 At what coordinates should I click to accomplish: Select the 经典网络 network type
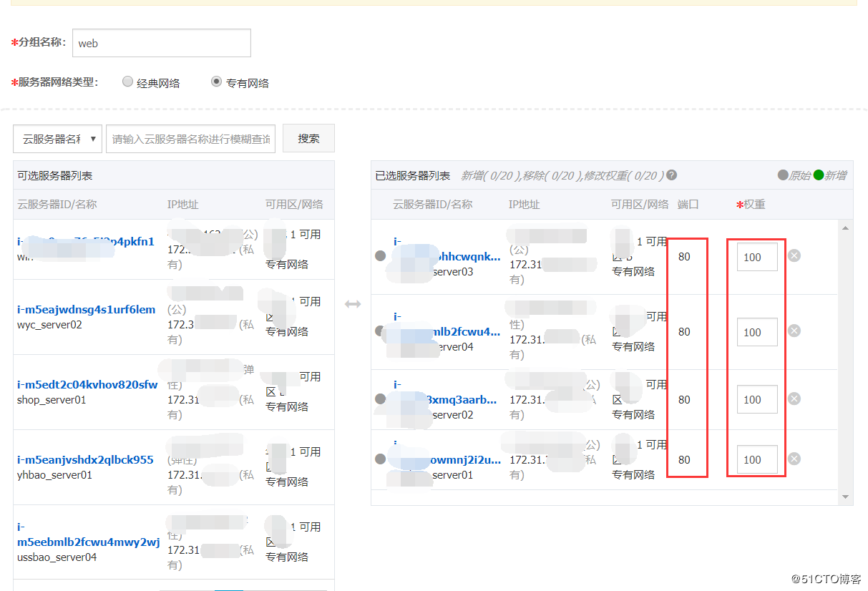[127, 82]
